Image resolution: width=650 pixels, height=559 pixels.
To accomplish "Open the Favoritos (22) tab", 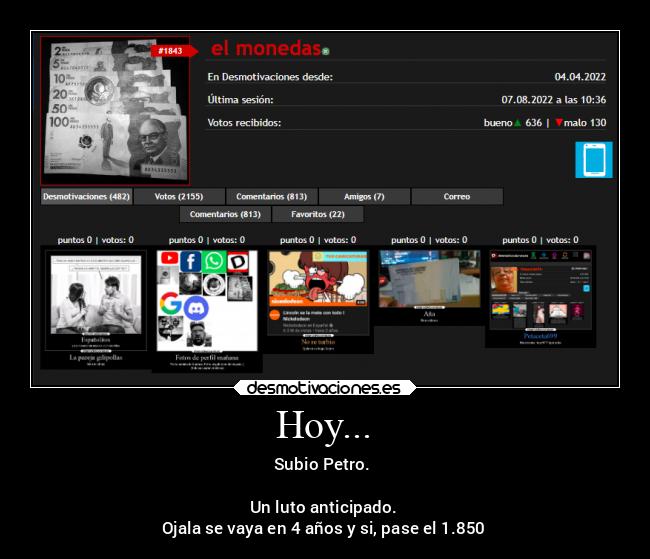I will (318, 214).
